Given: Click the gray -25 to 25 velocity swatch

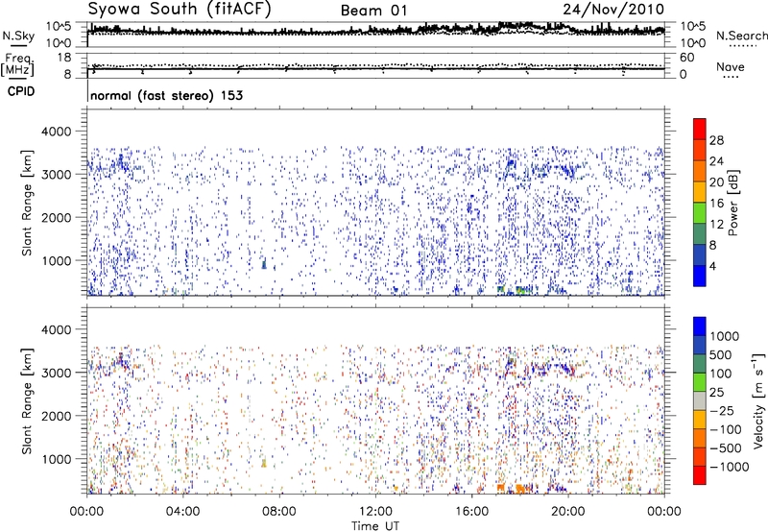Looking at the screenshot, I should click(x=700, y=401).
